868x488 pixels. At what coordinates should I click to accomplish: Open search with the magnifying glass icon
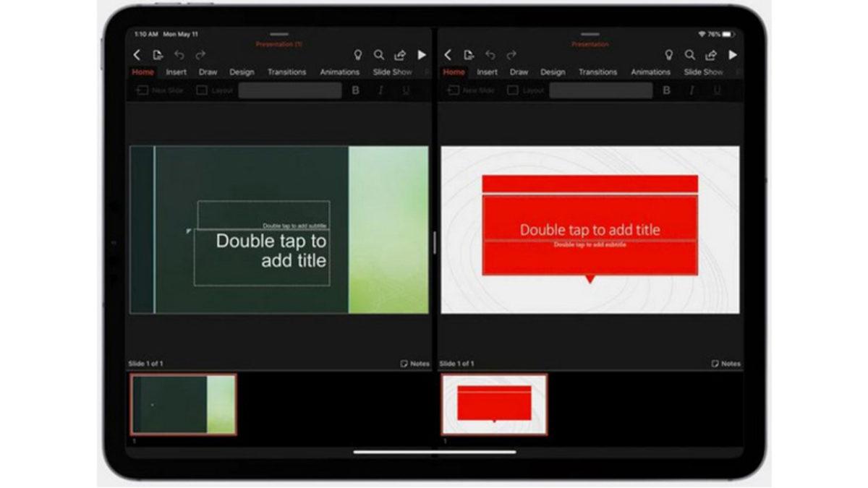point(379,54)
